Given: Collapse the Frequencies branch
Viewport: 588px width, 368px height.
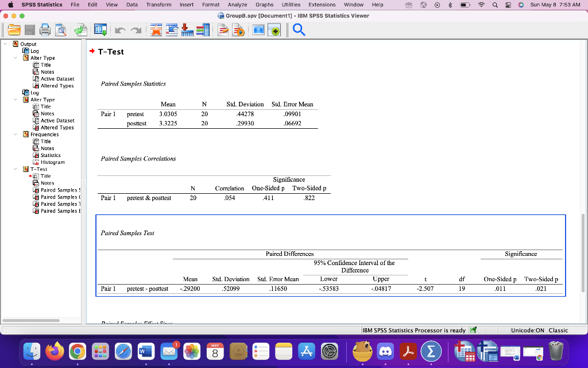Looking at the screenshot, I should [15, 134].
